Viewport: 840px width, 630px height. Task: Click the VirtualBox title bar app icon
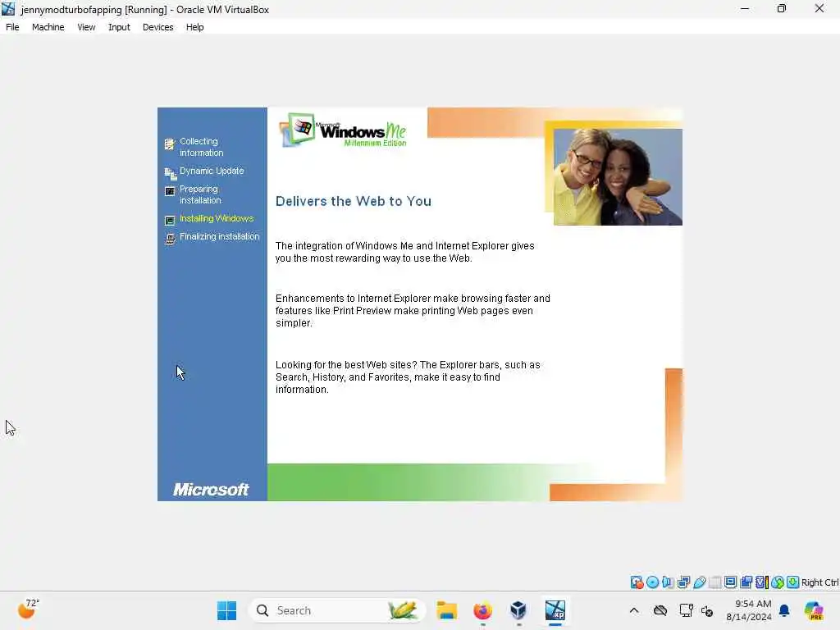click(8, 9)
